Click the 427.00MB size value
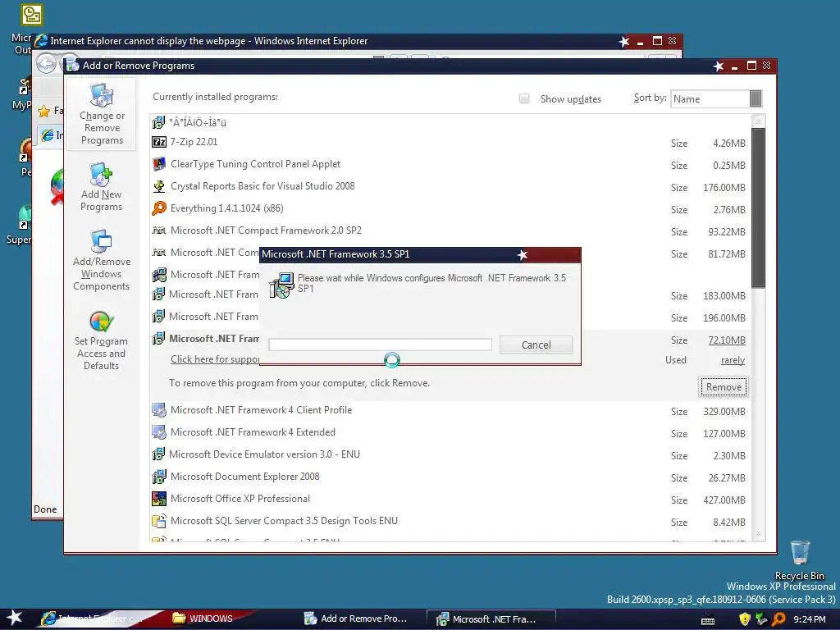The image size is (840, 630). click(x=724, y=500)
